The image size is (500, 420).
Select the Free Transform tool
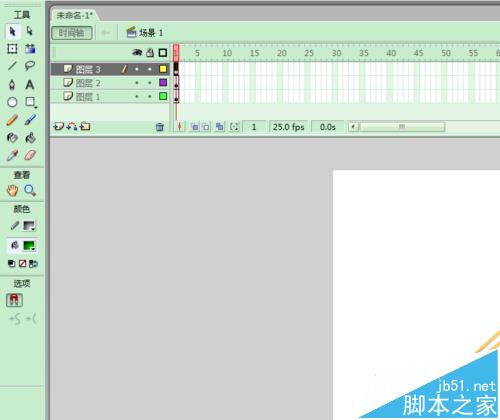pos(12,49)
